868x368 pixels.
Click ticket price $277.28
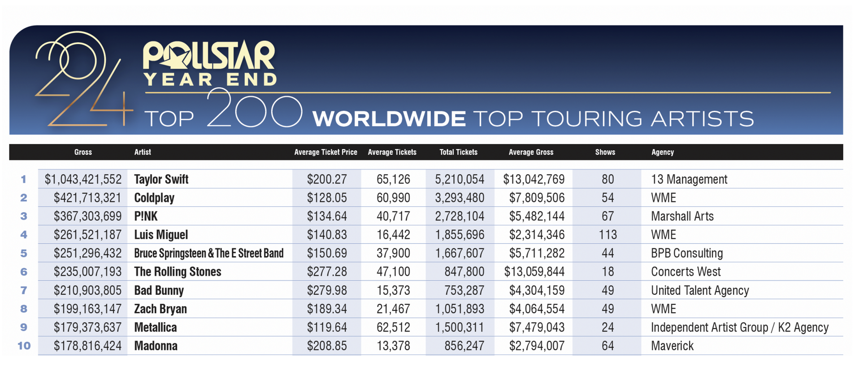[x=327, y=272]
